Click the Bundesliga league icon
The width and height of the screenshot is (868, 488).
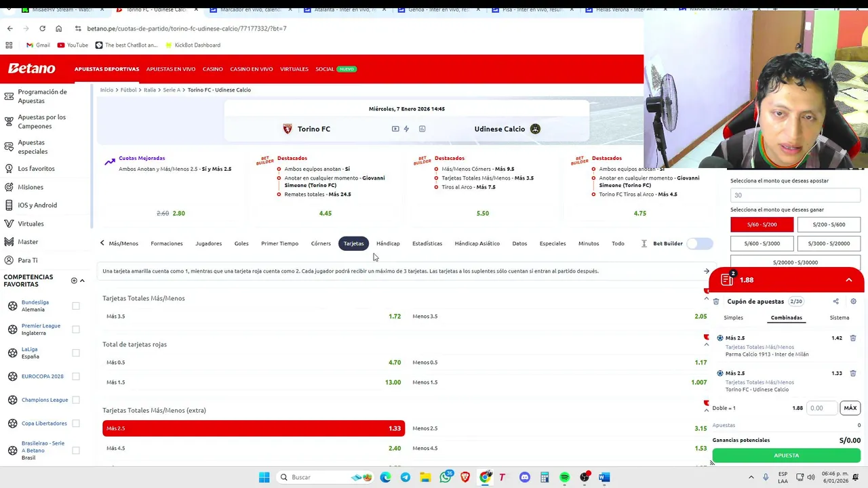pyautogui.click(x=12, y=306)
